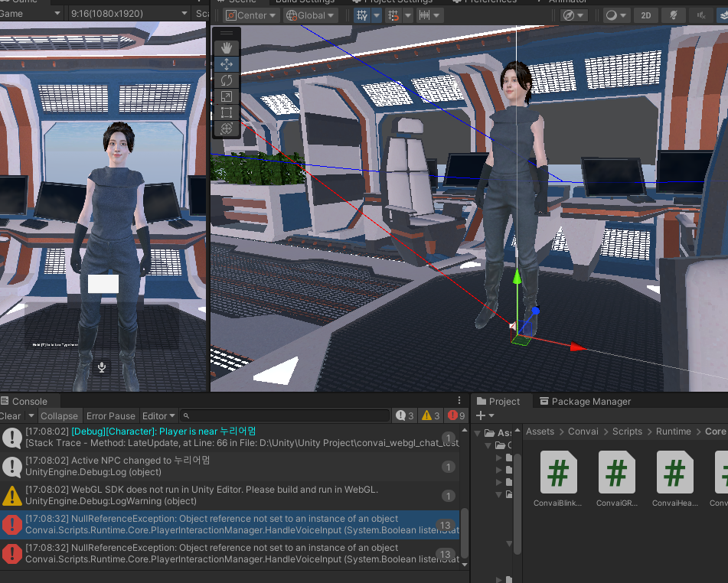Image resolution: width=728 pixels, height=583 pixels.
Task: Click Scripts in the breadcrumb path
Action: [x=627, y=432]
